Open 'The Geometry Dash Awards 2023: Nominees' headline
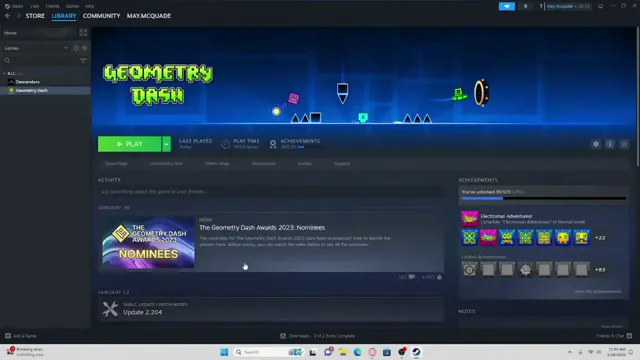The width and height of the screenshot is (640, 360). coord(262,228)
